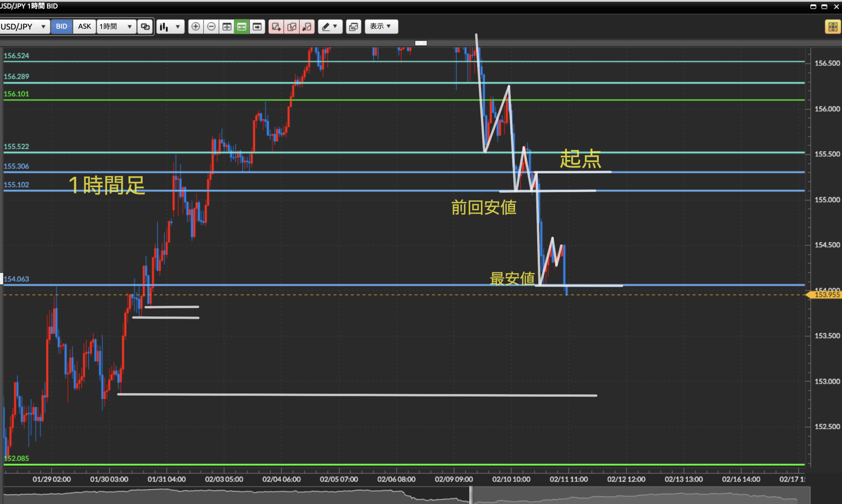Expand the candlestick chart type dropdown

tap(170, 27)
